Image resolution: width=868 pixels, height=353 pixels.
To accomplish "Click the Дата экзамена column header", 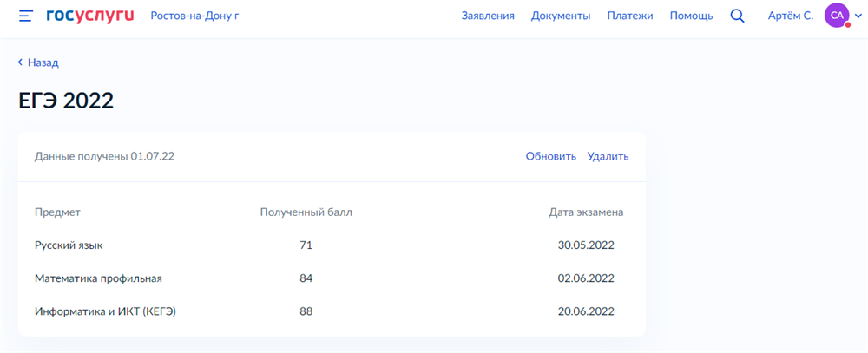I will point(586,212).
